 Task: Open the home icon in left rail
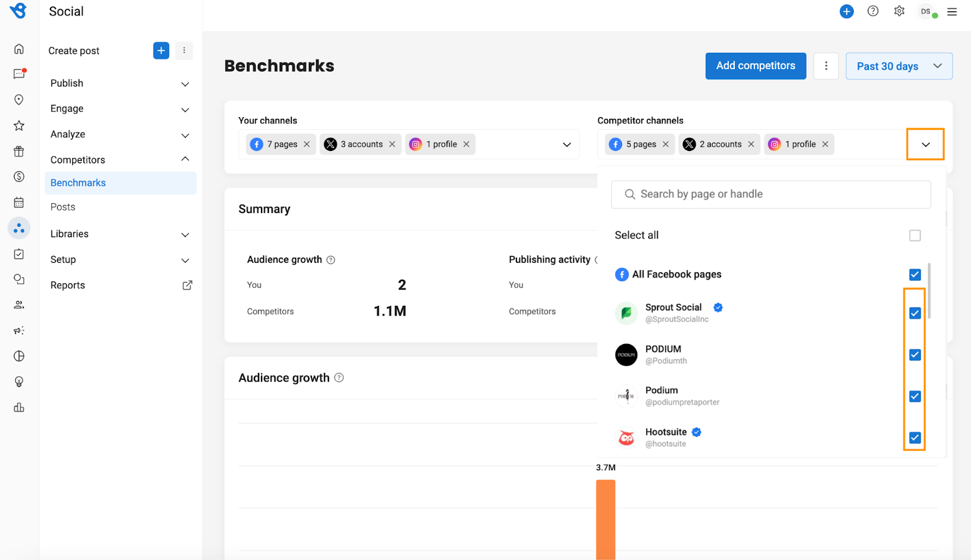pos(19,49)
